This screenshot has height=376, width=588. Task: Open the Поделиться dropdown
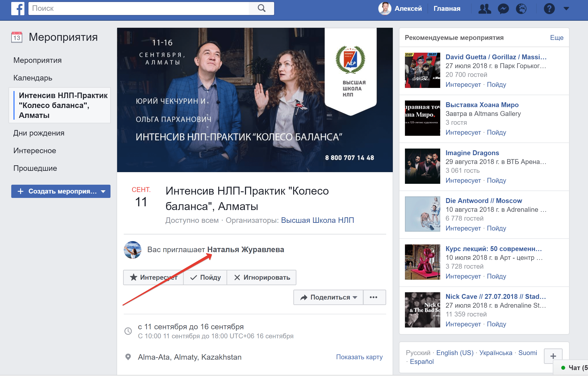click(328, 297)
